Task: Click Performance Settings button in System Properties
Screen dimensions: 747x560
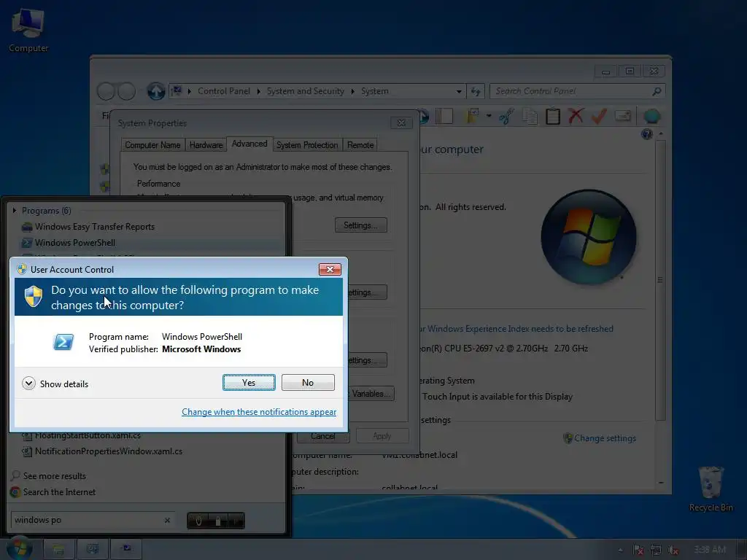Action: [x=360, y=225]
